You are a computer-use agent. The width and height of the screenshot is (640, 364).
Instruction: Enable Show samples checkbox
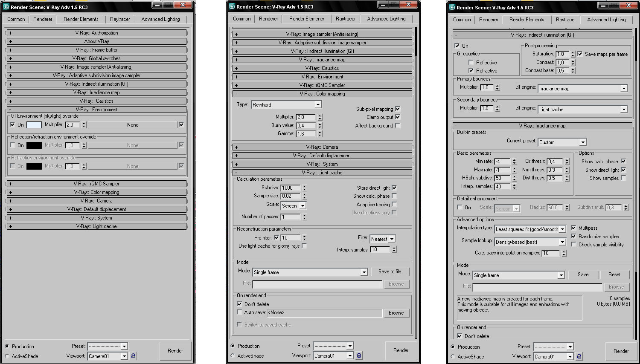pyautogui.click(x=623, y=178)
